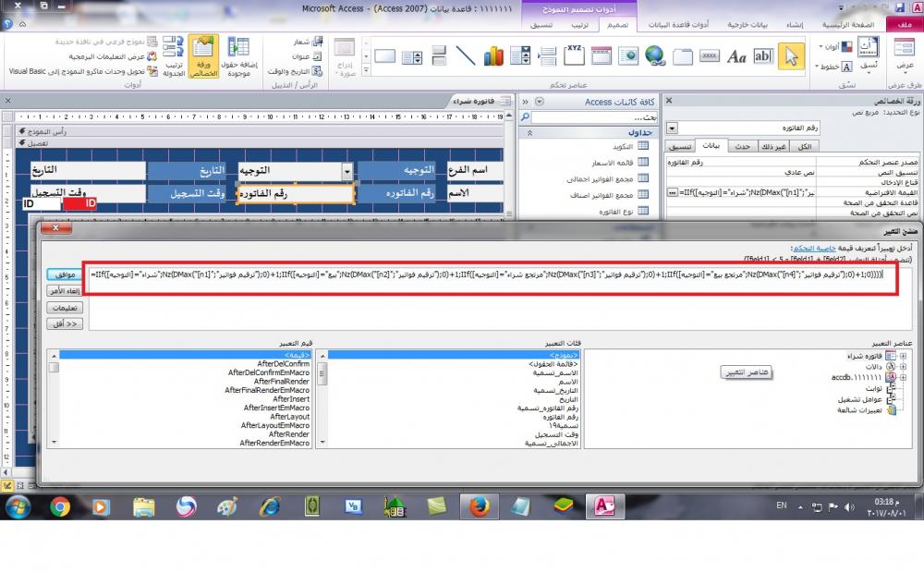This screenshot has height=573, width=924.
Task: Select <قائمة الحقول> in expression categories
Action: coord(553,364)
